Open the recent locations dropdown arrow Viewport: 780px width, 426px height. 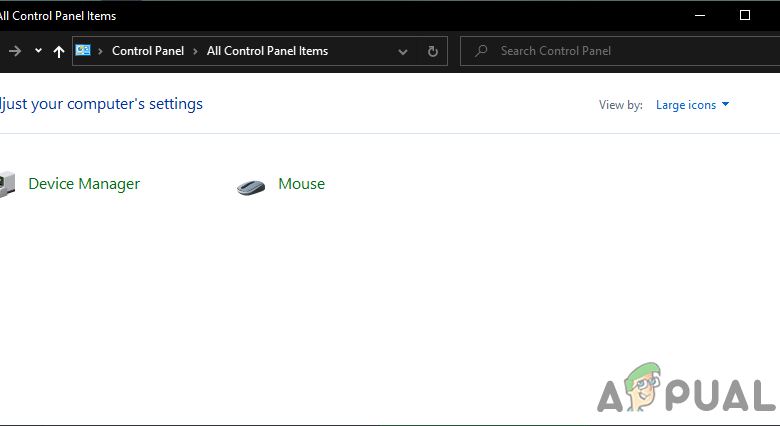click(x=38, y=51)
